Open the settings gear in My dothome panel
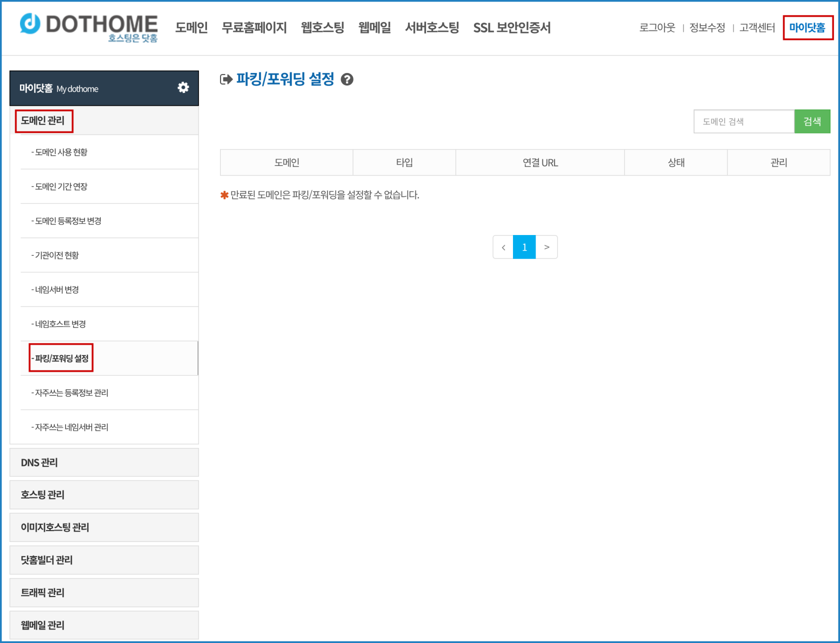This screenshot has height=643, width=840. pyautogui.click(x=183, y=87)
